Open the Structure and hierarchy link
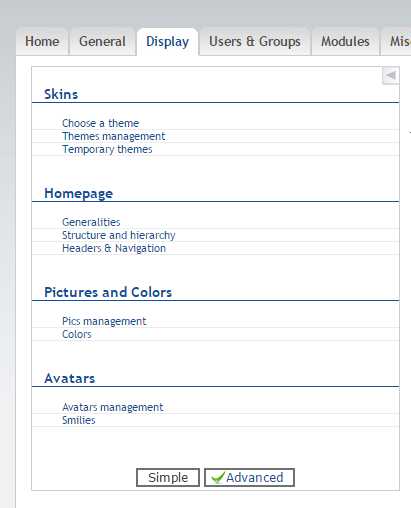Screen dimensions: 411x508 coord(119,235)
